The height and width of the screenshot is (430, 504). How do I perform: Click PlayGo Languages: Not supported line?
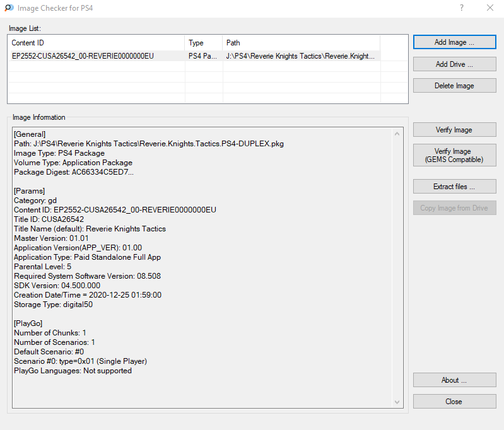click(73, 371)
